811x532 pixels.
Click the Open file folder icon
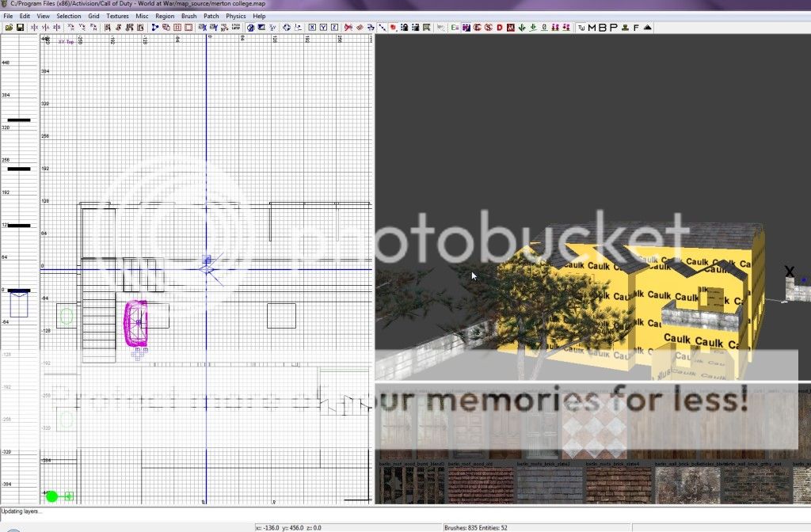coord(9,27)
